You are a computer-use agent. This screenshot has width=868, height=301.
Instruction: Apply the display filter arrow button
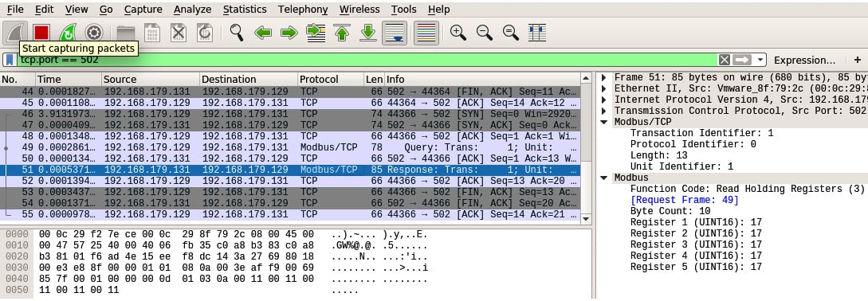742,60
